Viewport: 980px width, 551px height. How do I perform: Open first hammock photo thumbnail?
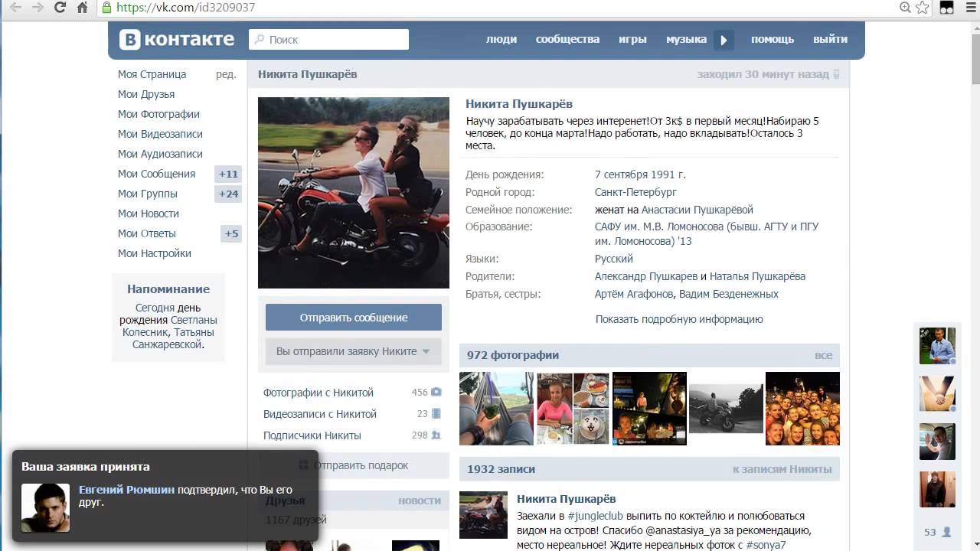[x=496, y=409]
